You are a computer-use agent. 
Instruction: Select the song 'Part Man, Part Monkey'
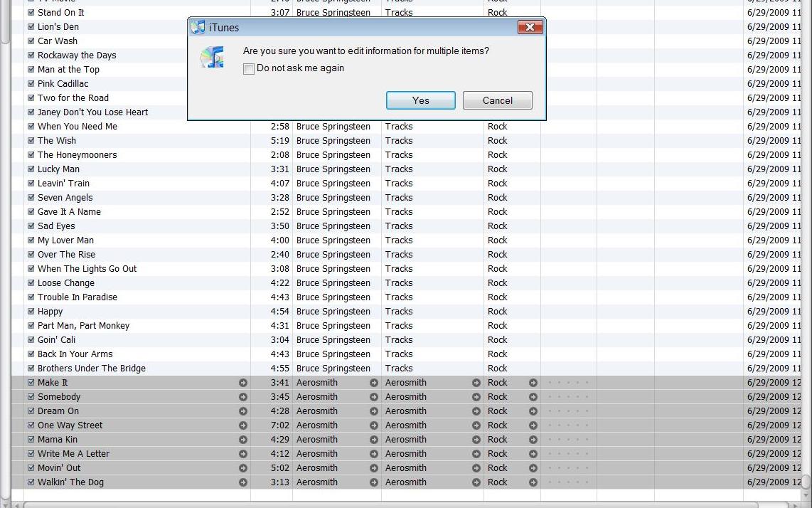click(x=83, y=326)
